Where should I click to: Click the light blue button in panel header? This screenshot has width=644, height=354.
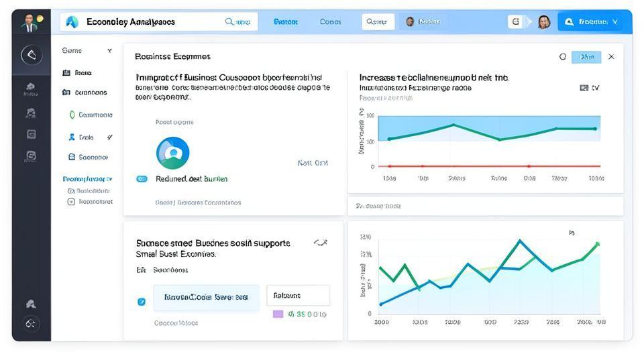point(586,57)
